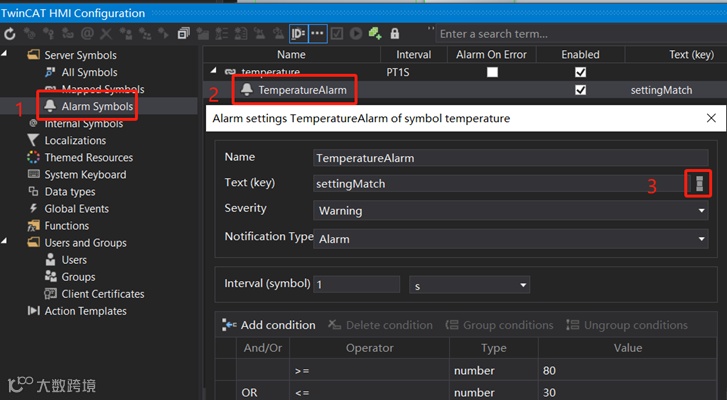Open Internal Symbols in the tree
Screen dimensions: 727x400
click(83, 124)
